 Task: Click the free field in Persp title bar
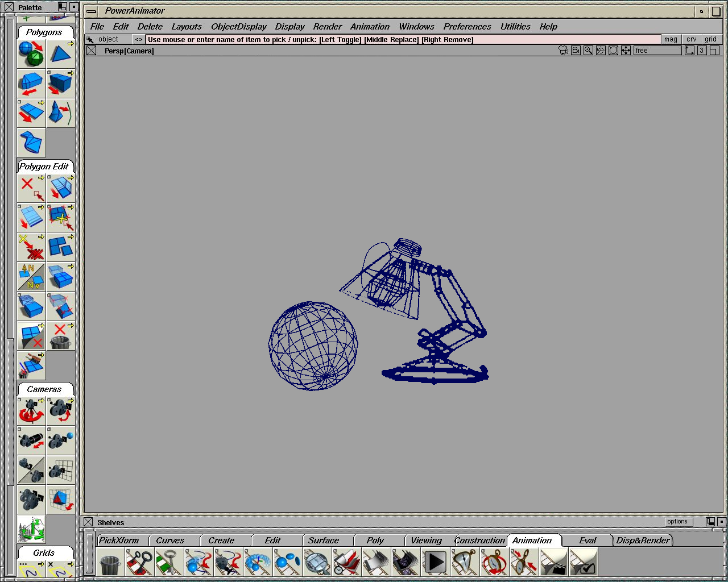point(657,51)
